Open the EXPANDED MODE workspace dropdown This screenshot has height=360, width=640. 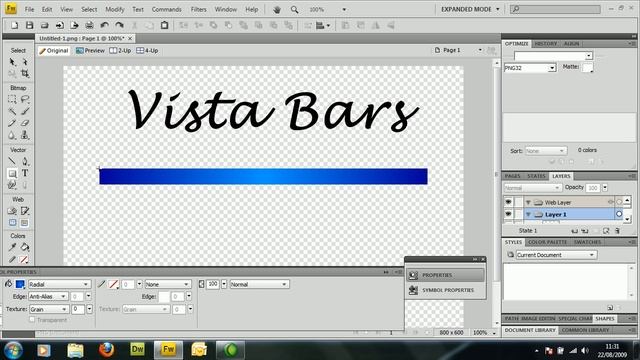click(470, 9)
